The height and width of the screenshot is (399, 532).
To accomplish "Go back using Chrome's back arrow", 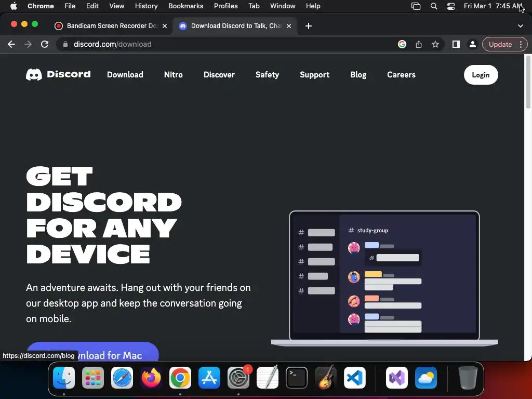I will (x=11, y=45).
